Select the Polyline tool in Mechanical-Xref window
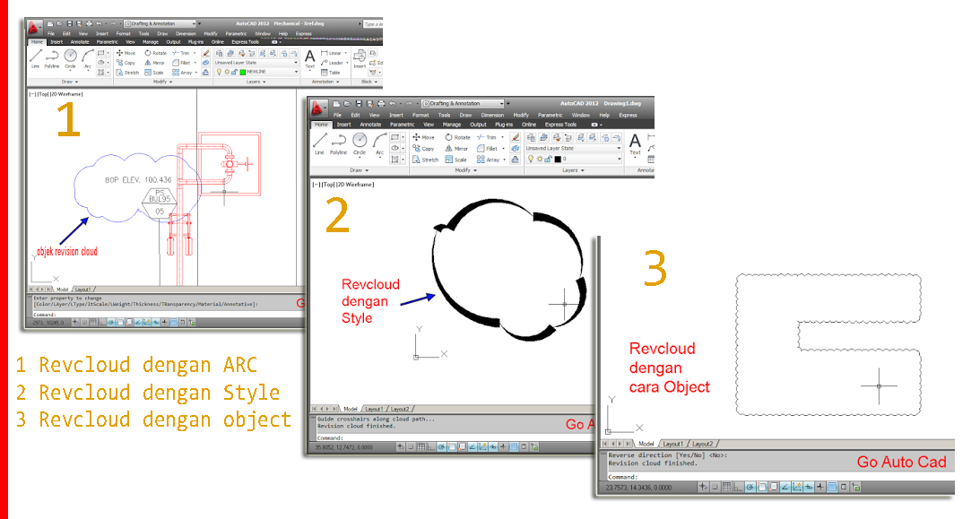 pos(52,56)
